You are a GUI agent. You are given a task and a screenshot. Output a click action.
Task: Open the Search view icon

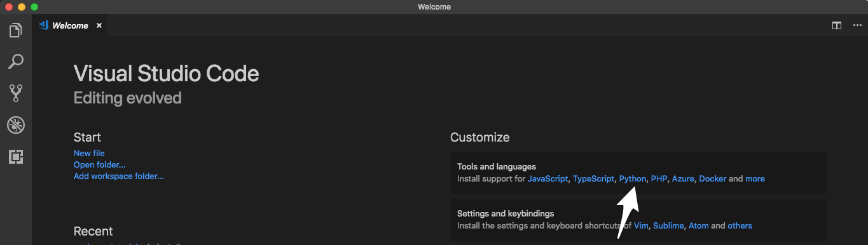point(16,62)
